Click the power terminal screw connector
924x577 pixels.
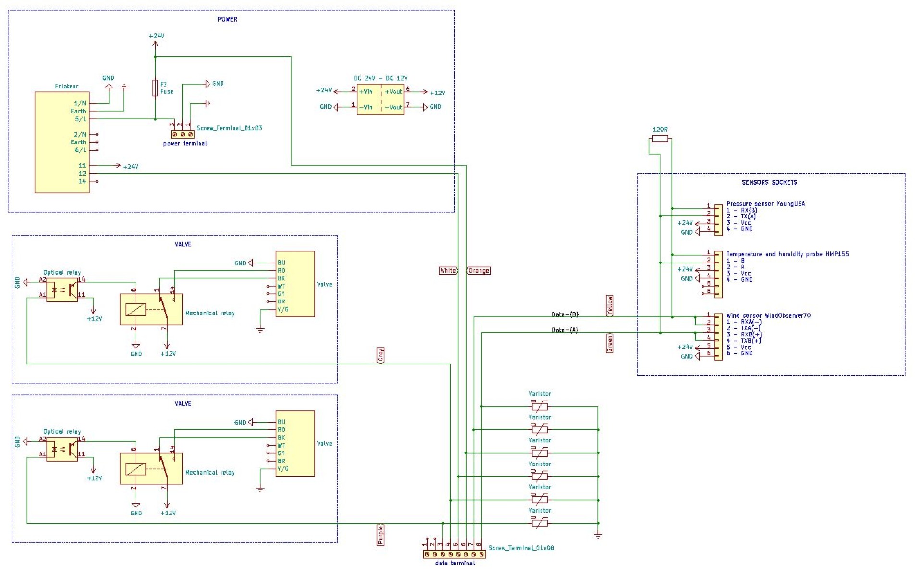pyautogui.click(x=183, y=135)
